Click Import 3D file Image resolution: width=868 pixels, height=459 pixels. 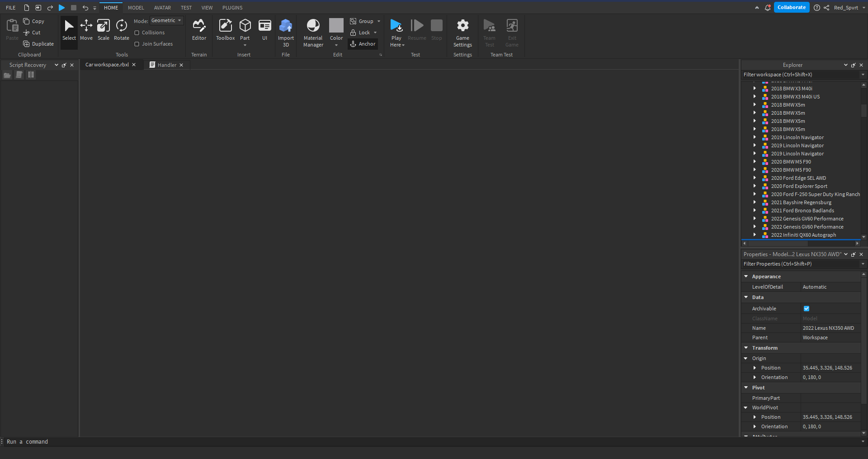pos(286,33)
